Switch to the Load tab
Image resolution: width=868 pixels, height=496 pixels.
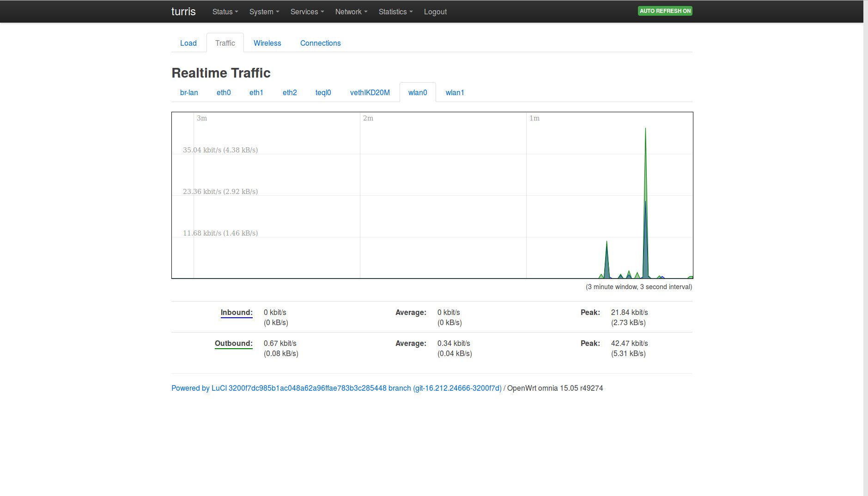point(188,43)
